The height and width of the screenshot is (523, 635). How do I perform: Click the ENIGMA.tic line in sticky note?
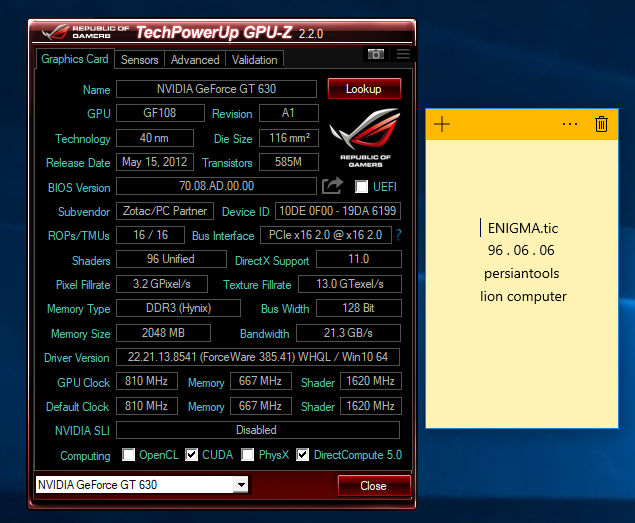(x=523, y=228)
